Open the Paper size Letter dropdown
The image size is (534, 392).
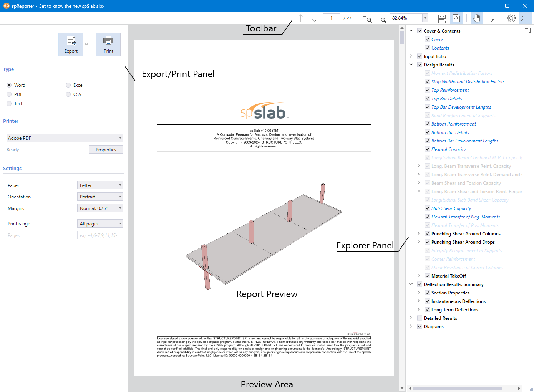coord(100,185)
